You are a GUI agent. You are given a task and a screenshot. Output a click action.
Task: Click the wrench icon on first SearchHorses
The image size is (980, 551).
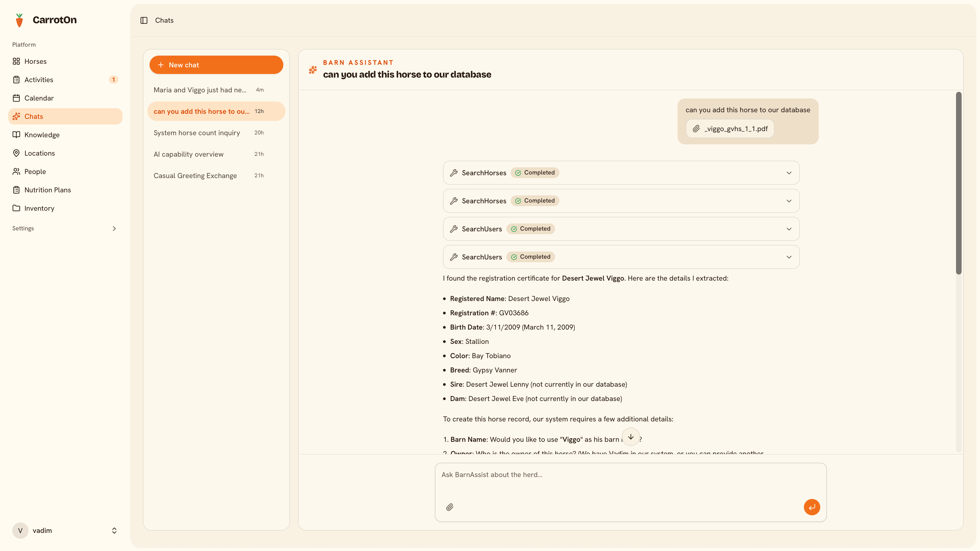[454, 173]
